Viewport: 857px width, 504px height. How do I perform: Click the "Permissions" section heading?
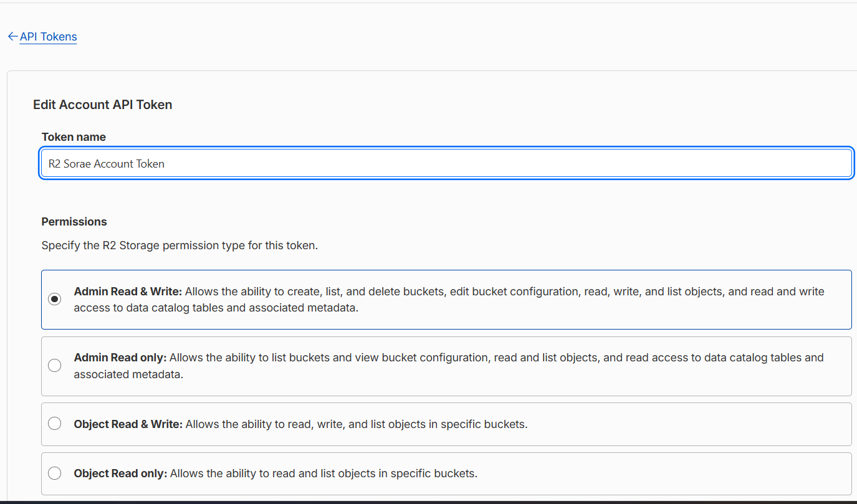point(74,222)
